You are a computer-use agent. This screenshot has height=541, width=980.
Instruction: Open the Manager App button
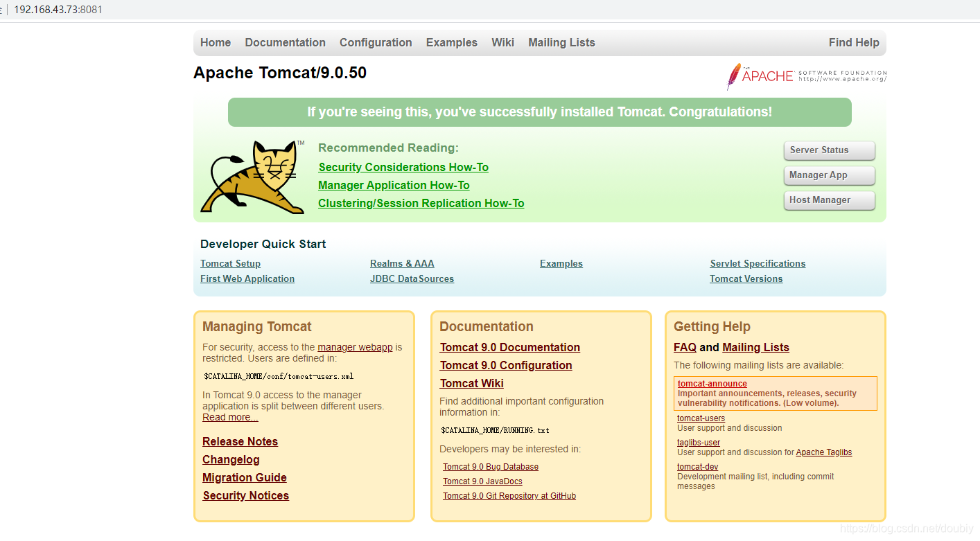pyautogui.click(x=830, y=175)
